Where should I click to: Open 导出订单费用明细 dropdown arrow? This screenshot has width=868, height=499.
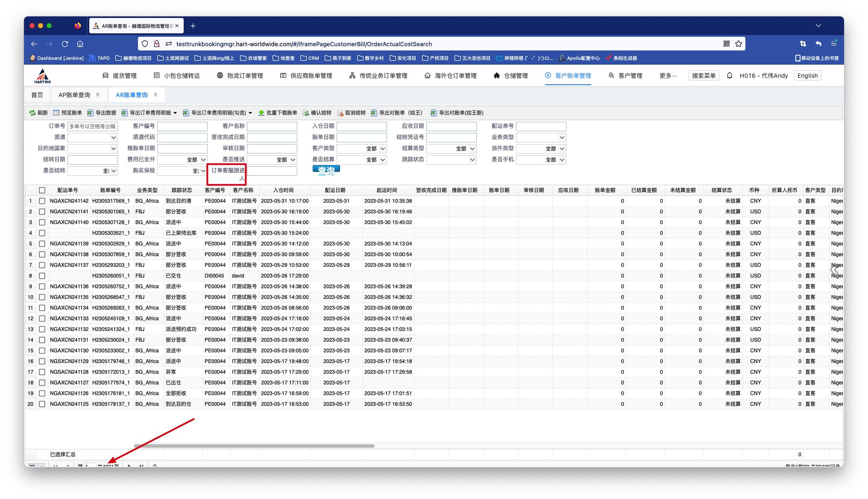(175, 113)
